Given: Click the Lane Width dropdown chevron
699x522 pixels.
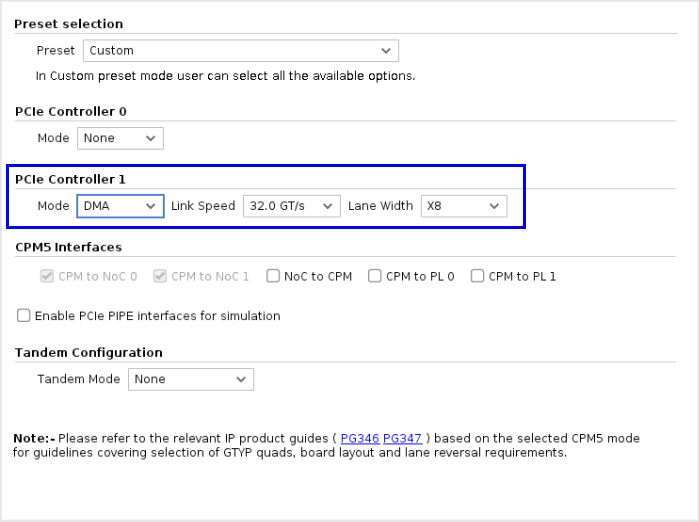Looking at the screenshot, I should pos(494,206).
